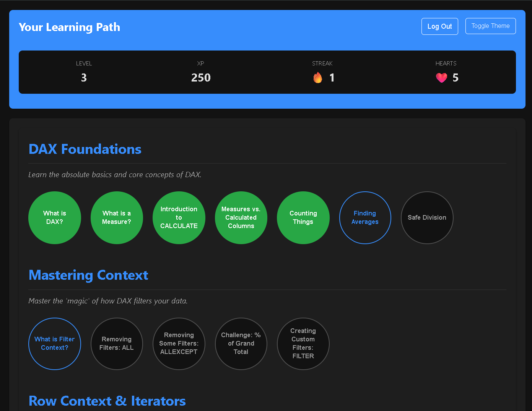The image size is (532, 411).
Task: Toggle the app theme
Action: point(490,26)
